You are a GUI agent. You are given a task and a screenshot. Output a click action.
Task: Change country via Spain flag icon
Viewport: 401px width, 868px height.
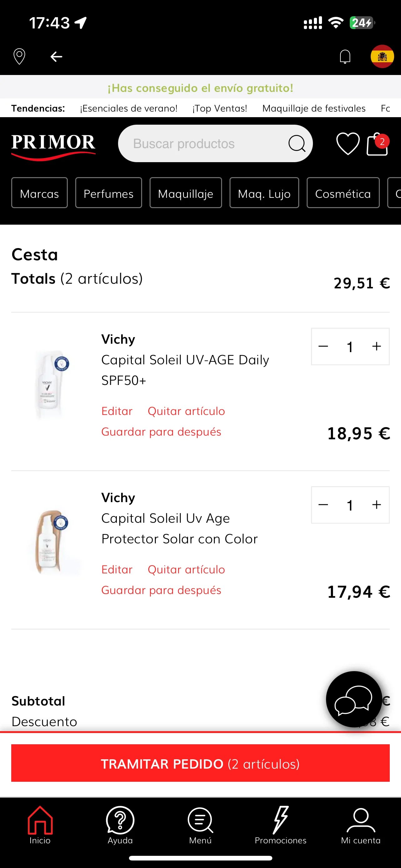tap(382, 56)
